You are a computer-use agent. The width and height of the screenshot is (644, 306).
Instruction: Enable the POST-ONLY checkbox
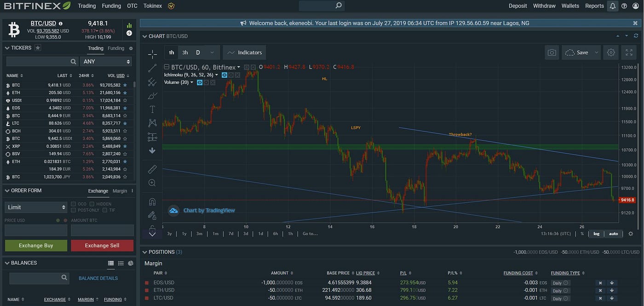pyautogui.click(x=74, y=210)
